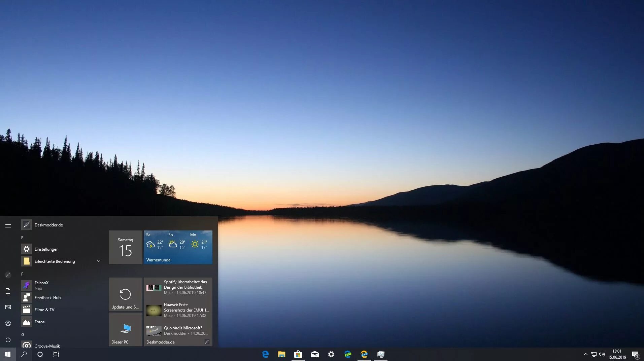Viewport: 644px width, 361px height.
Task: Expand Erleichterte Bedienung folder chevron
Action: 99,261
